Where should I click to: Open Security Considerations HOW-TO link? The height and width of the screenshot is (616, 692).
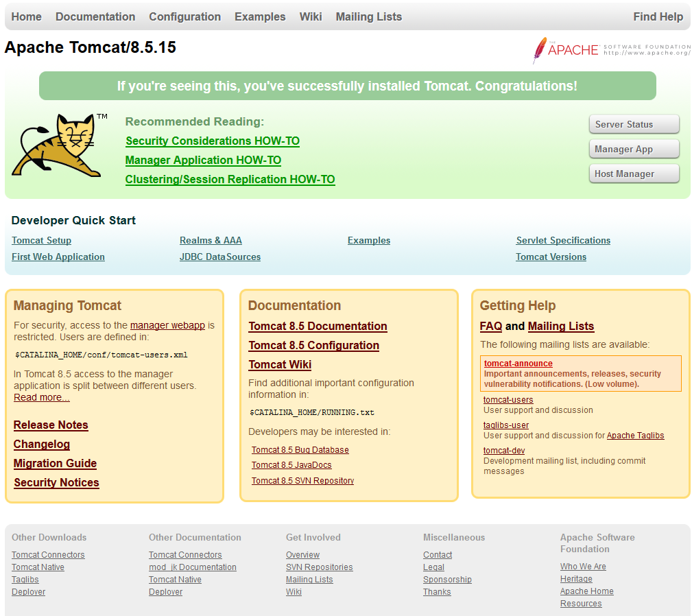(213, 141)
